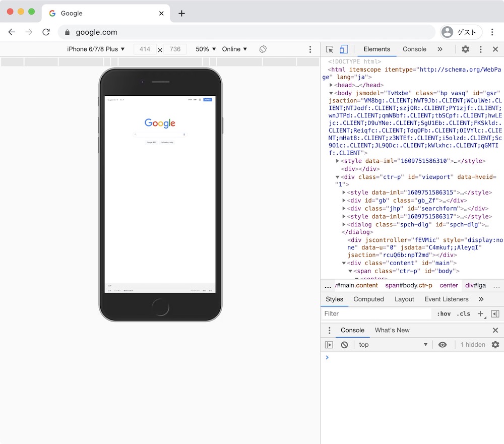Expand the div#gb node
This screenshot has width=504, height=444.
coord(344,200)
